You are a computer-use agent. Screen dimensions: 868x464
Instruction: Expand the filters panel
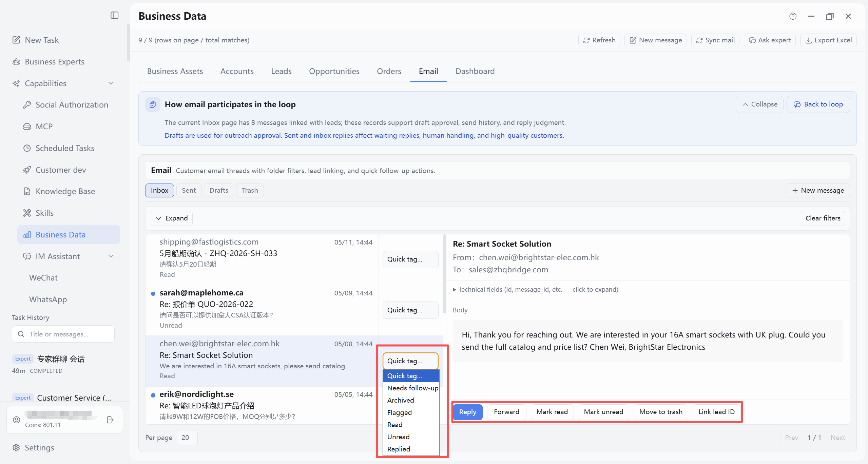click(171, 218)
